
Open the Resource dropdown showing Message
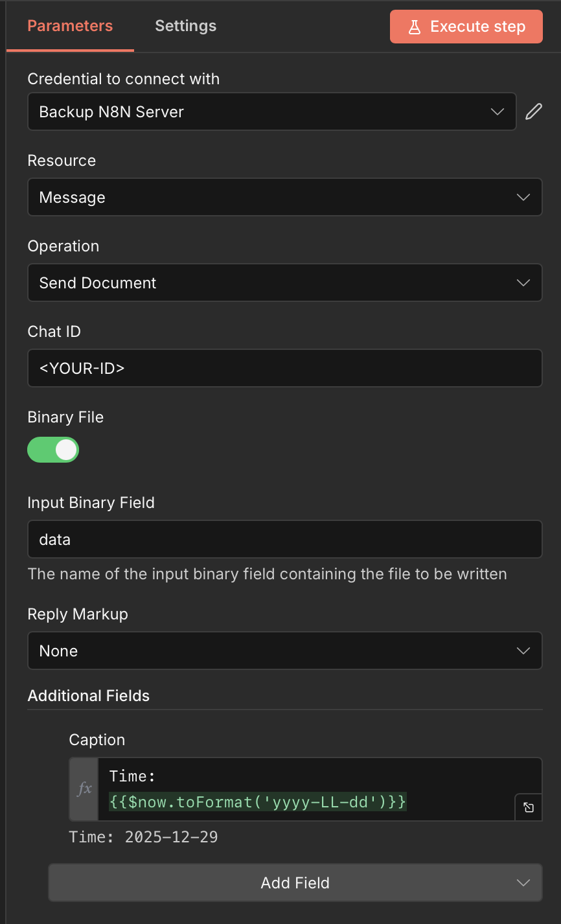284,197
